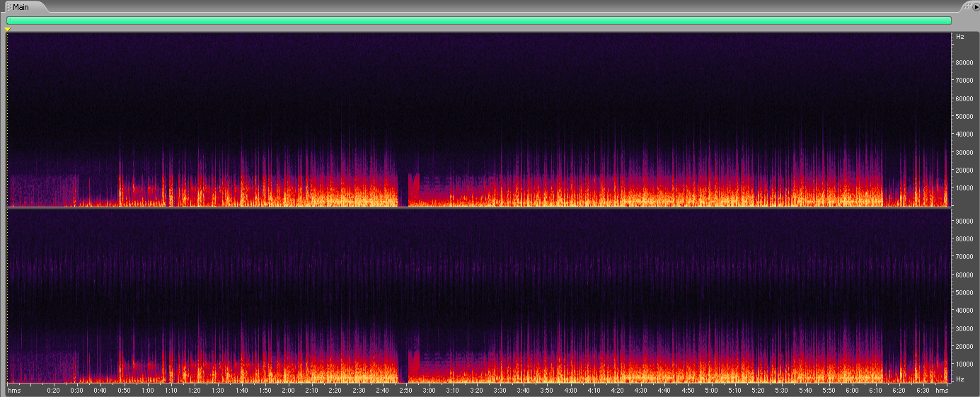Click the 4:00 mark on time ruler

point(570,390)
